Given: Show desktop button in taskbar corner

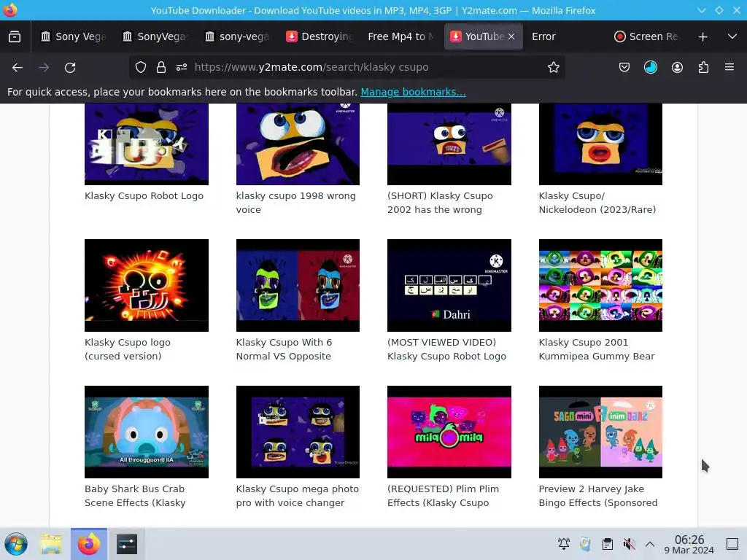Looking at the screenshot, I should pos(732,543).
